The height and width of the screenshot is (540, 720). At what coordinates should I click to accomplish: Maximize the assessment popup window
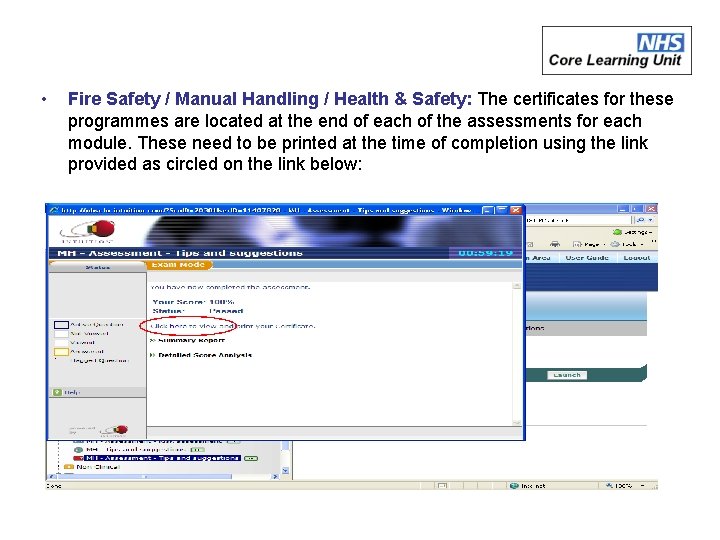502,210
